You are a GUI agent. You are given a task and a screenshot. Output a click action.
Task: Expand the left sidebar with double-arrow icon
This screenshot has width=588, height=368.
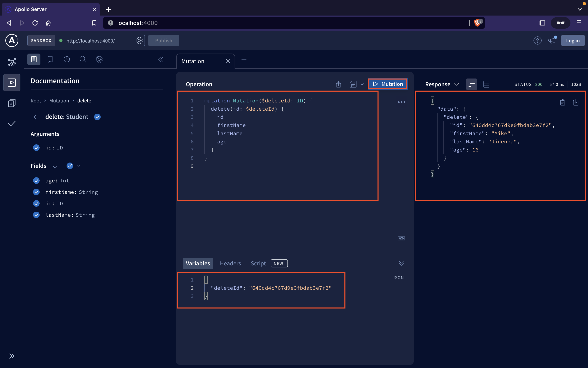12,356
